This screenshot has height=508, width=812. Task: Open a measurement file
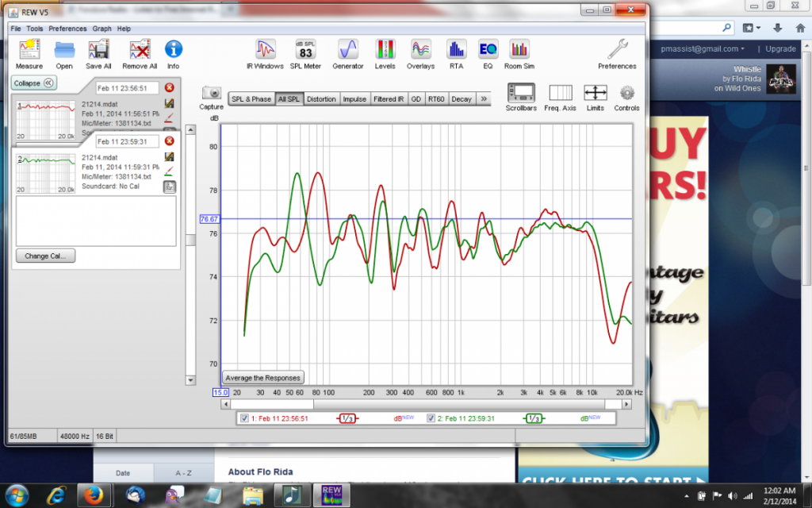[x=64, y=55]
